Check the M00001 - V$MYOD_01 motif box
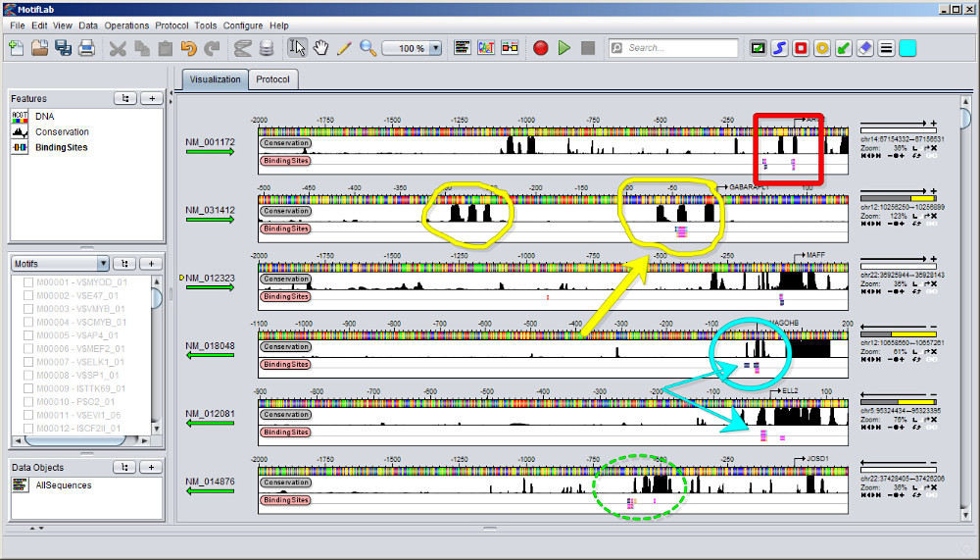 coord(28,282)
